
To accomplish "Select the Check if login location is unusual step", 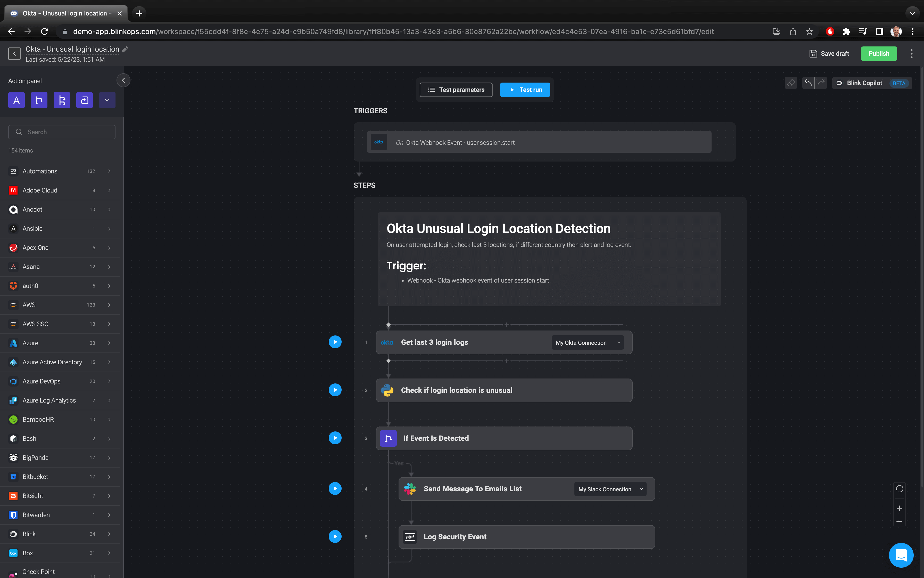I will (x=504, y=390).
